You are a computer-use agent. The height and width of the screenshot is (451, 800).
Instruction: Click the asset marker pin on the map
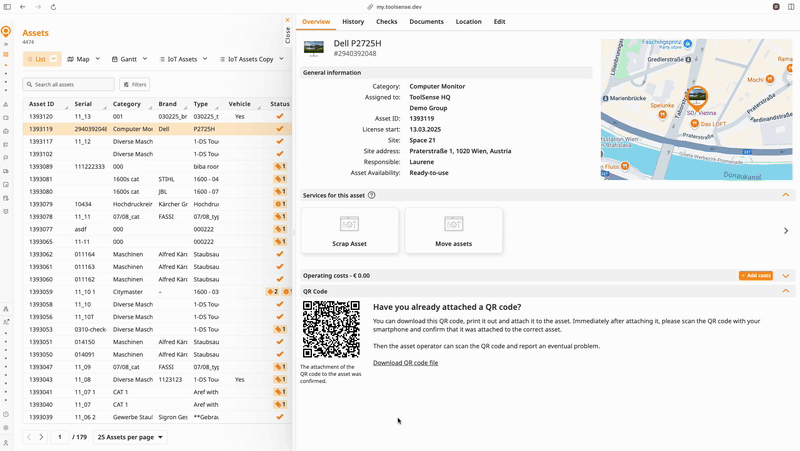pos(696,97)
